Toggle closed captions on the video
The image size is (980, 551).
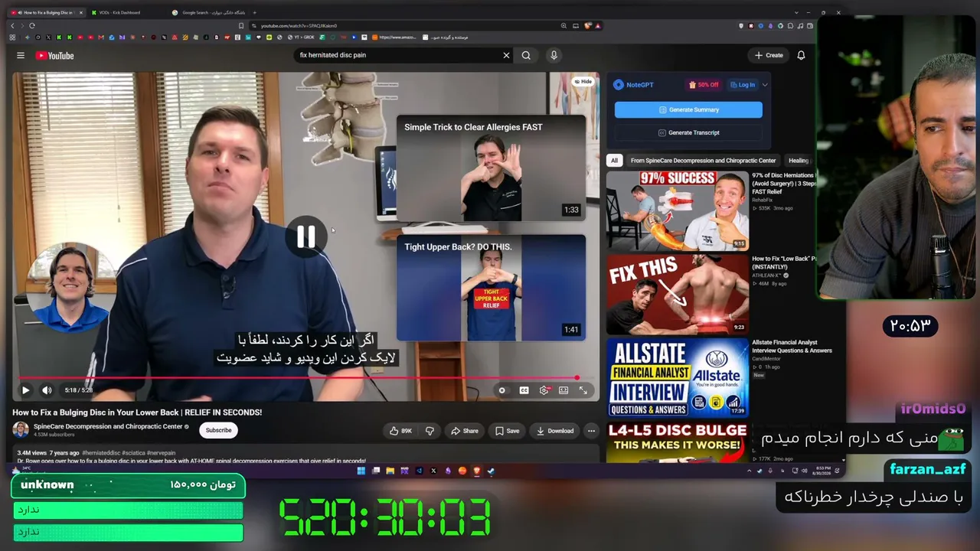(524, 390)
